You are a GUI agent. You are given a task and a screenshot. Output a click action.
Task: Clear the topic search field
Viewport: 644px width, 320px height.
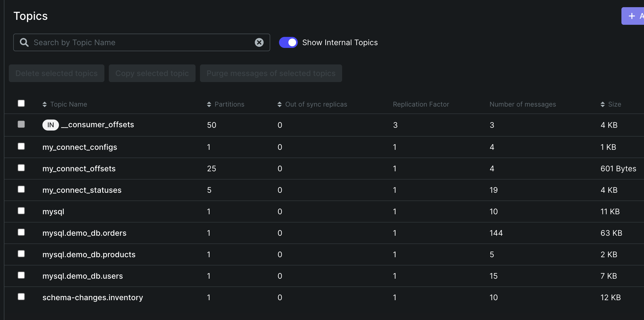point(259,42)
